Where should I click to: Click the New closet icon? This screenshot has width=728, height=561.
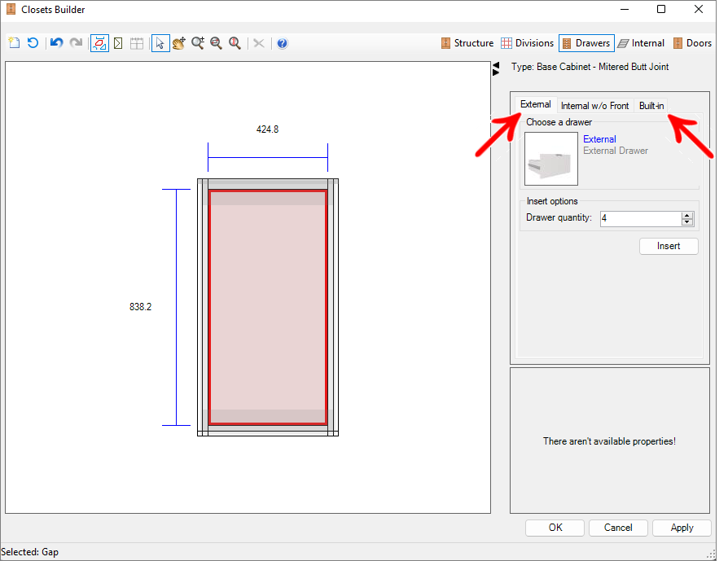pyautogui.click(x=14, y=43)
